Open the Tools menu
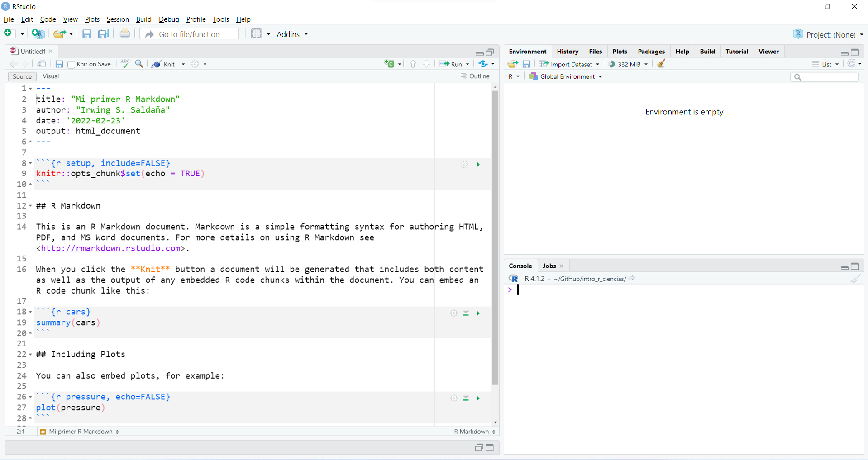Image resolution: width=868 pixels, height=460 pixels. pyautogui.click(x=221, y=19)
